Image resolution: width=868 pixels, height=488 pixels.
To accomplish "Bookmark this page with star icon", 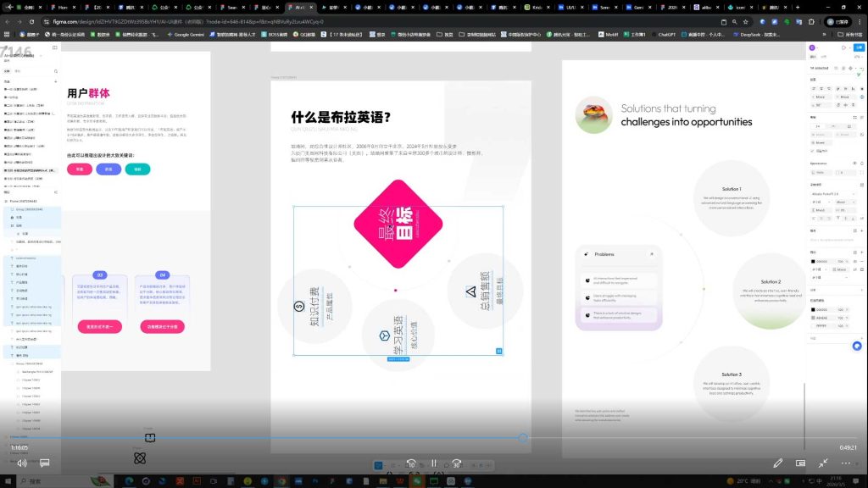I will pos(746,21).
